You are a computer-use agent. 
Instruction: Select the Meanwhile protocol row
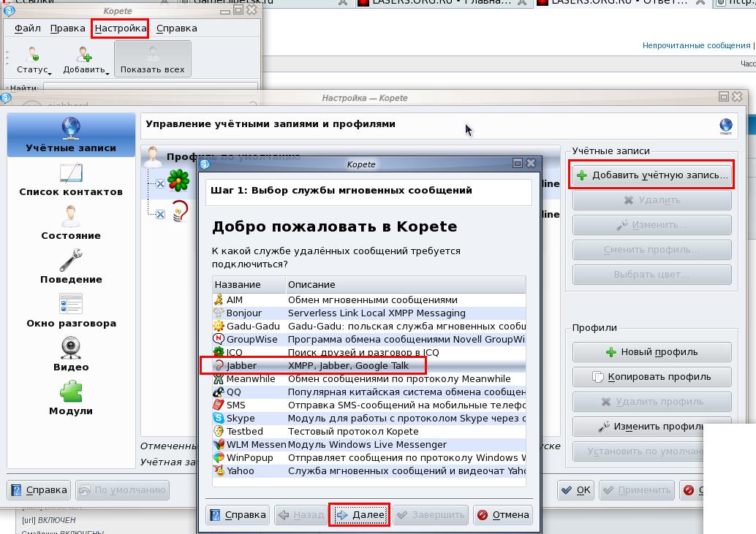[368, 378]
